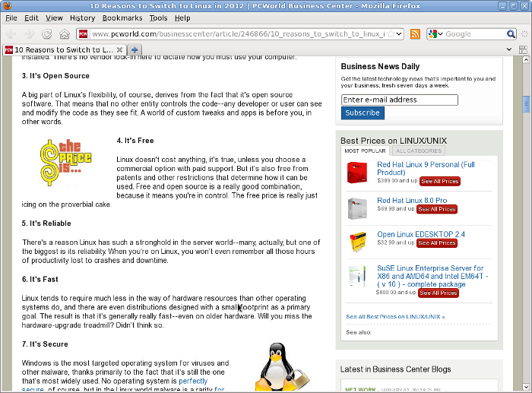Switch to the MOST POPULAR tab

pyautogui.click(x=365, y=151)
